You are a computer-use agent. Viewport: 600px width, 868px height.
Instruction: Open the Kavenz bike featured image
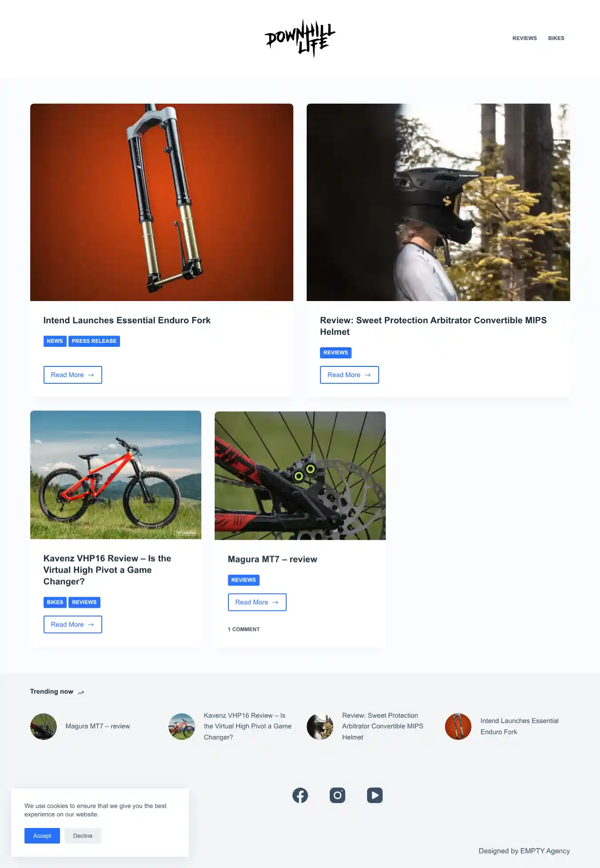pyautogui.click(x=116, y=475)
